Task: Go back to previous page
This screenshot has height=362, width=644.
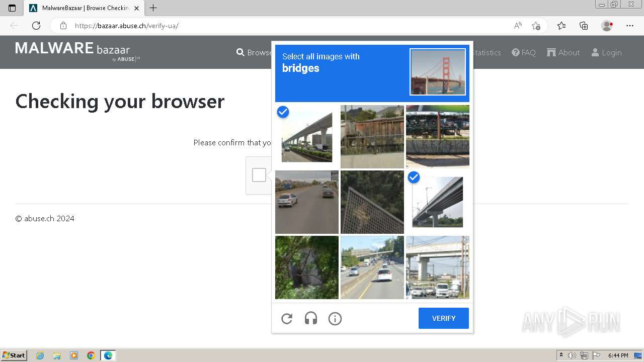Action: 14,26
